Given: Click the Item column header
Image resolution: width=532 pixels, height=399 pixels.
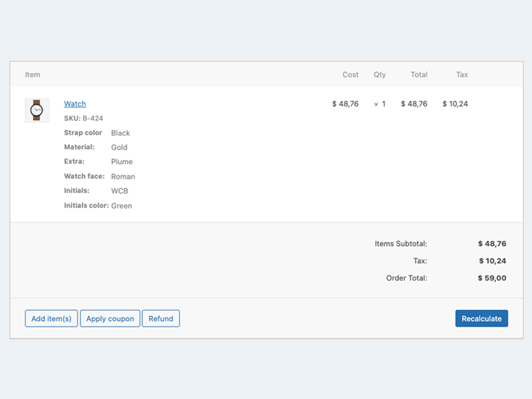Looking at the screenshot, I should [33, 74].
